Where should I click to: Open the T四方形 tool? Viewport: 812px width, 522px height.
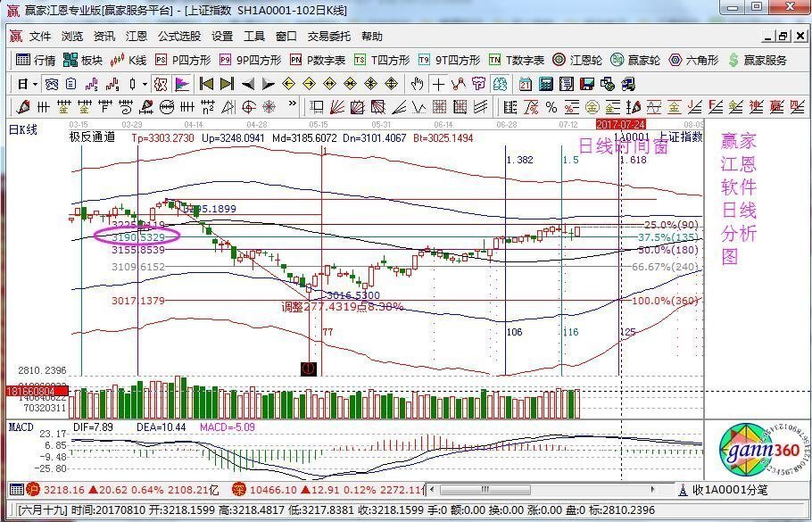click(x=382, y=60)
